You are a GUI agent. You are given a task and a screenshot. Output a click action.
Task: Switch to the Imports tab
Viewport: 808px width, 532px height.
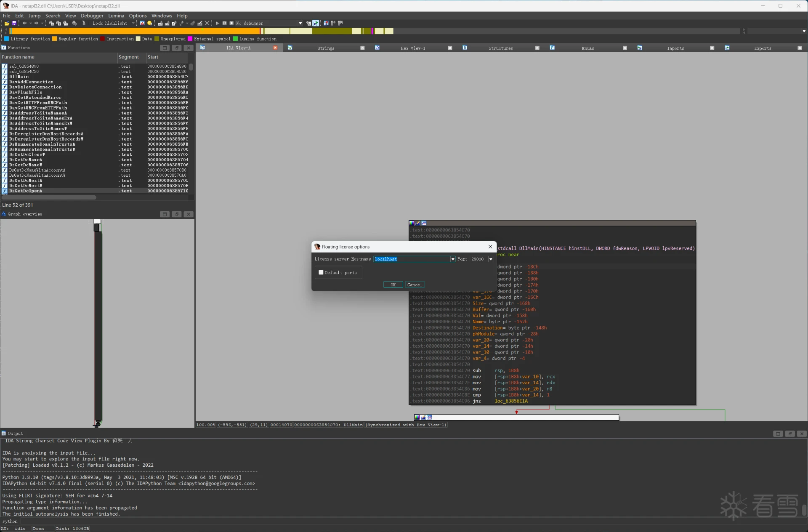pyautogui.click(x=675, y=48)
